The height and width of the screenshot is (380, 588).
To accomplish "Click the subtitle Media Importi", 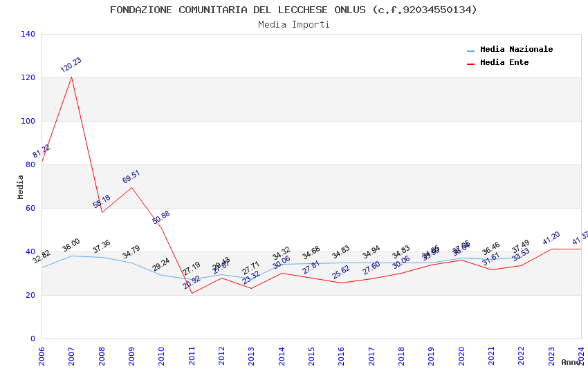I will pyautogui.click(x=293, y=25).
